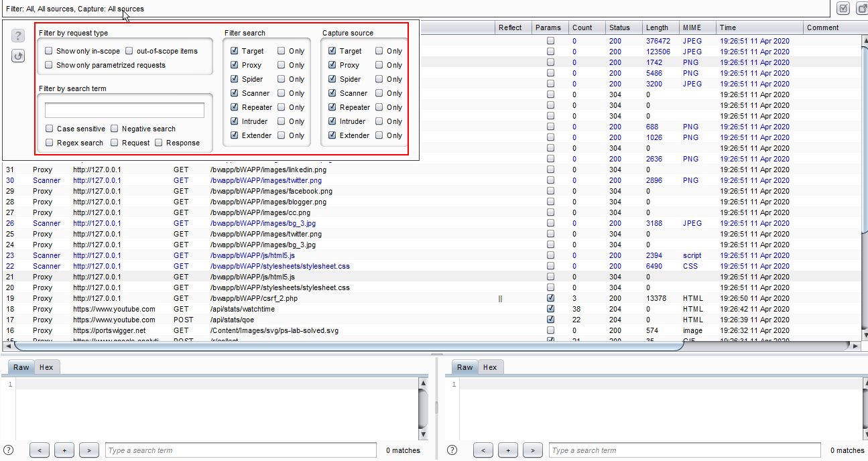Click table horizontal scrollbar left arrow
The width and height of the screenshot is (868, 461).
coord(7,346)
